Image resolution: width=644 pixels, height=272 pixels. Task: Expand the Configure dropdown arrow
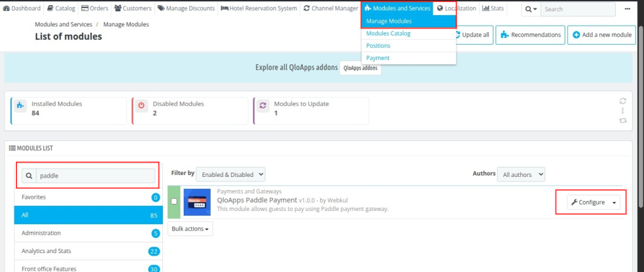pos(614,202)
